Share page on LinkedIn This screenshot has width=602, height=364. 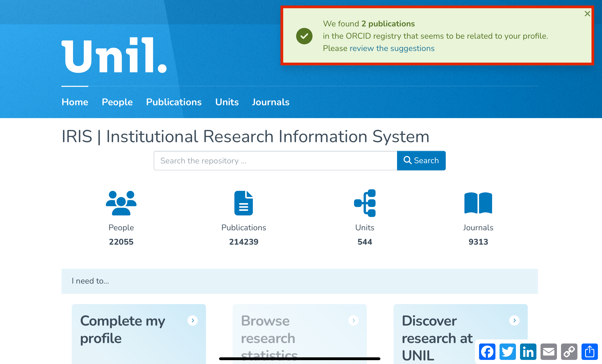click(x=528, y=352)
